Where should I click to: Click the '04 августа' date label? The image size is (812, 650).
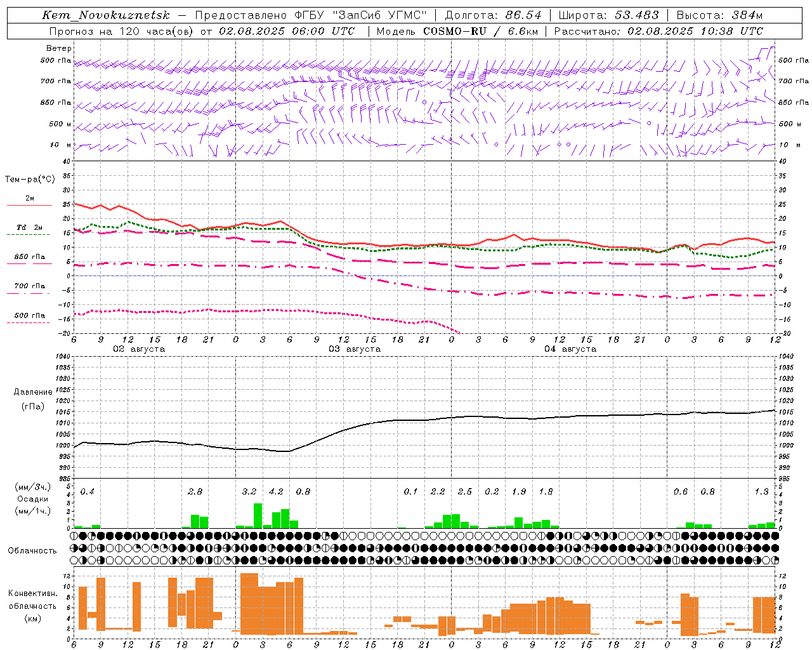[570, 349]
